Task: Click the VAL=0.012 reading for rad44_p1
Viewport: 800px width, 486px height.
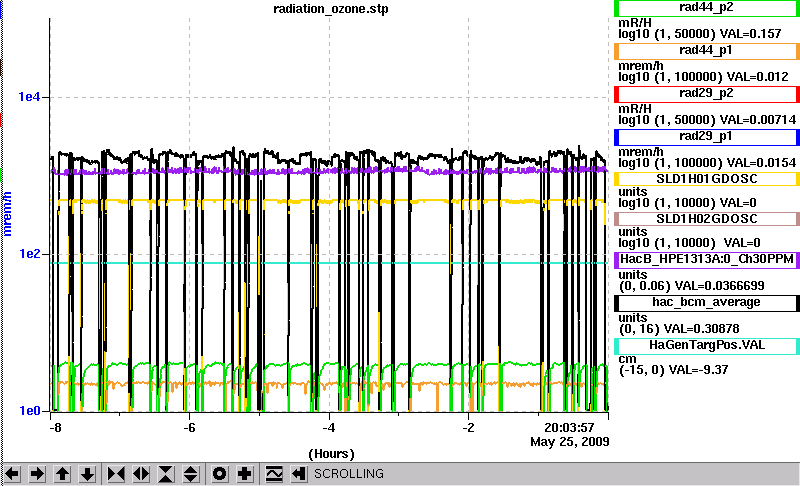Action: point(758,76)
